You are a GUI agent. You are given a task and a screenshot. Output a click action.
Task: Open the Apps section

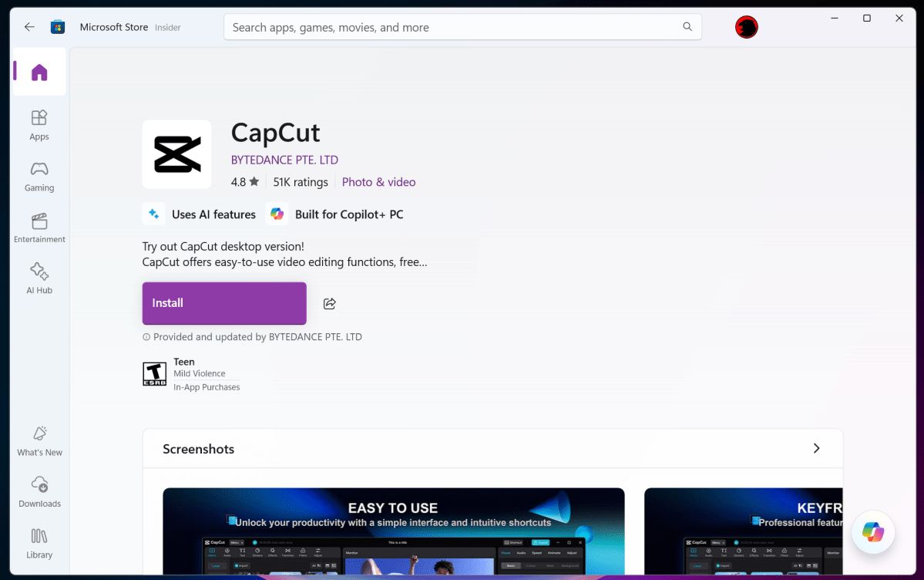pos(39,125)
